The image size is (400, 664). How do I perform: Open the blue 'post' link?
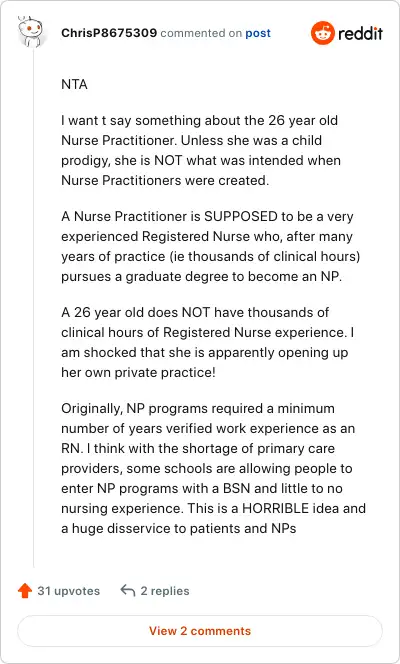(x=258, y=33)
